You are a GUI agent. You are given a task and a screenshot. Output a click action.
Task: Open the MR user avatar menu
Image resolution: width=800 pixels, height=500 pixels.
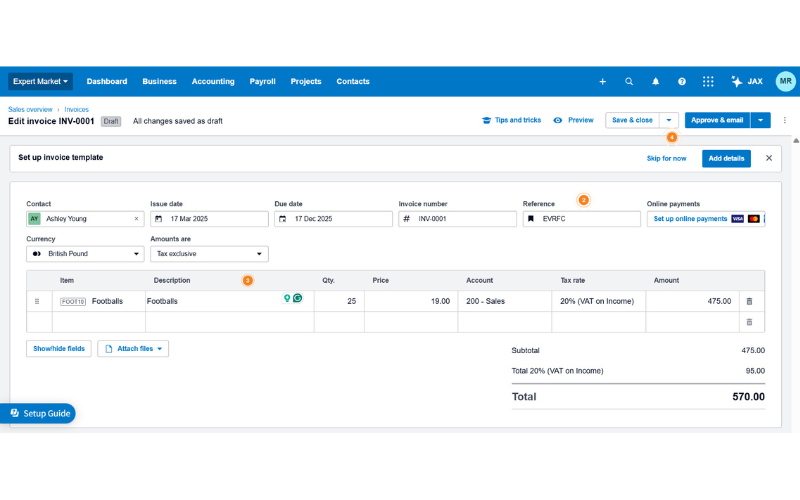tap(786, 82)
